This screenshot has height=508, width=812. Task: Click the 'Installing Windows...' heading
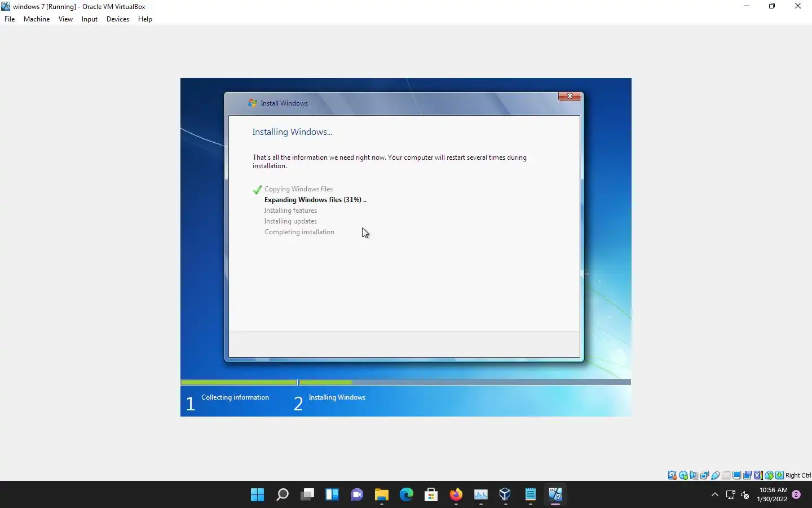[292, 132]
